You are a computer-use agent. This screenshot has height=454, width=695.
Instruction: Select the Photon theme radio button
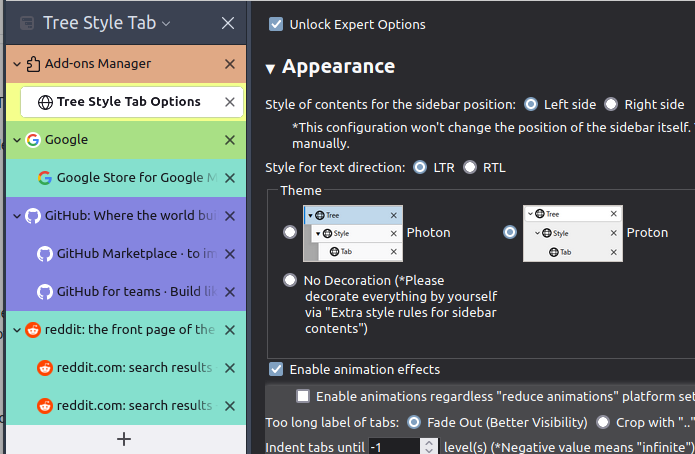290,232
